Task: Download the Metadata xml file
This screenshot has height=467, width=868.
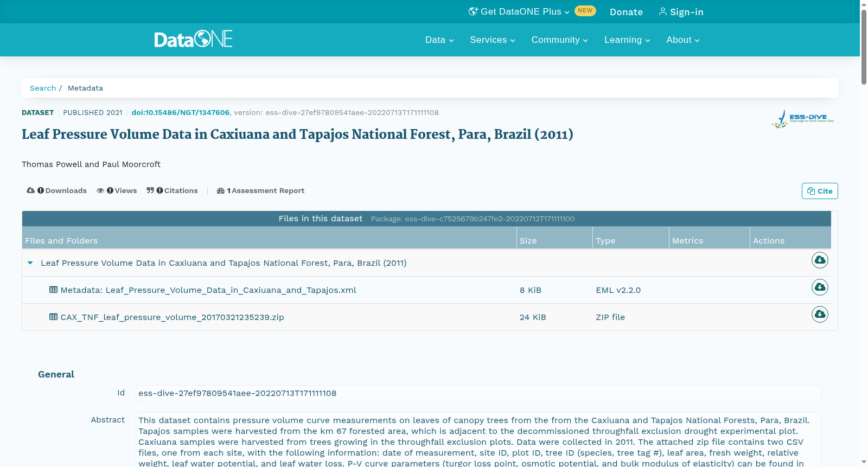Action: [820, 287]
